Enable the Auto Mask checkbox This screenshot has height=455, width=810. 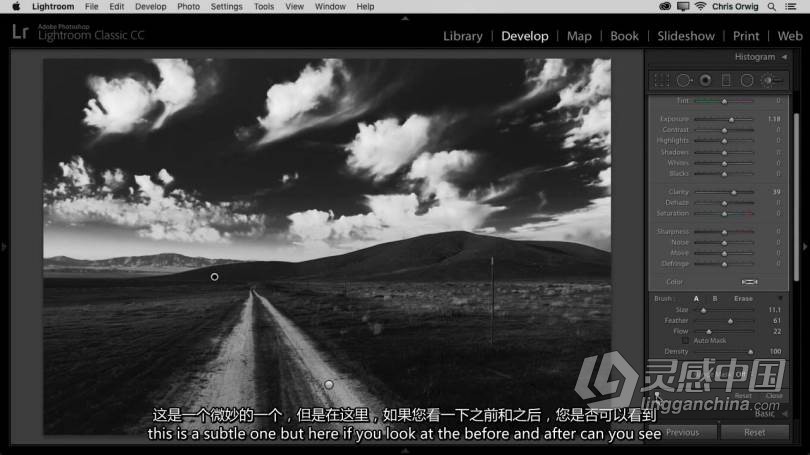685,341
